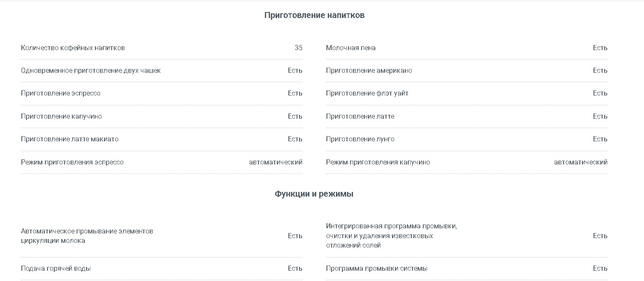Click the 'Приготовление флэт уайт' label
The height and width of the screenshot is (281, 644).
(367, 93)
